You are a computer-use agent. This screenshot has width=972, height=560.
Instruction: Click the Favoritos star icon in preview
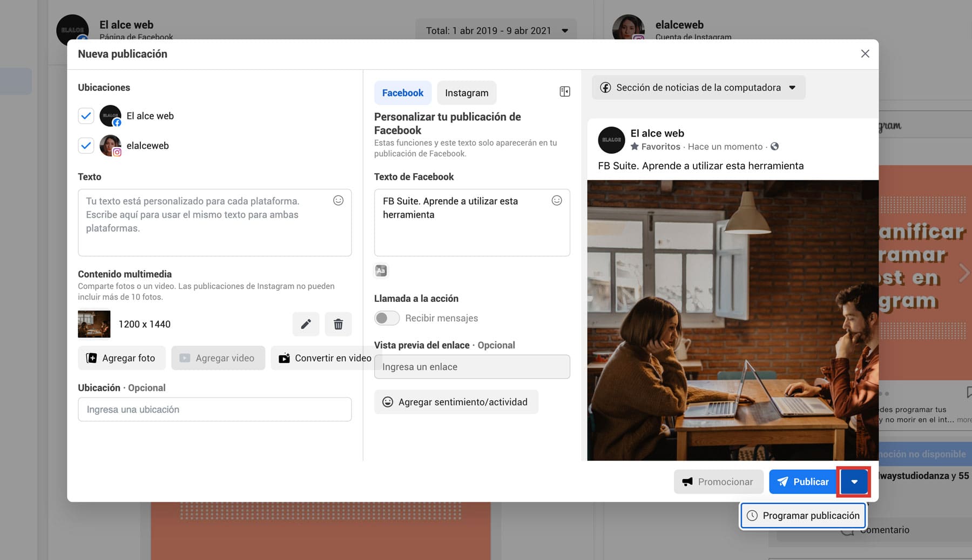634,146
